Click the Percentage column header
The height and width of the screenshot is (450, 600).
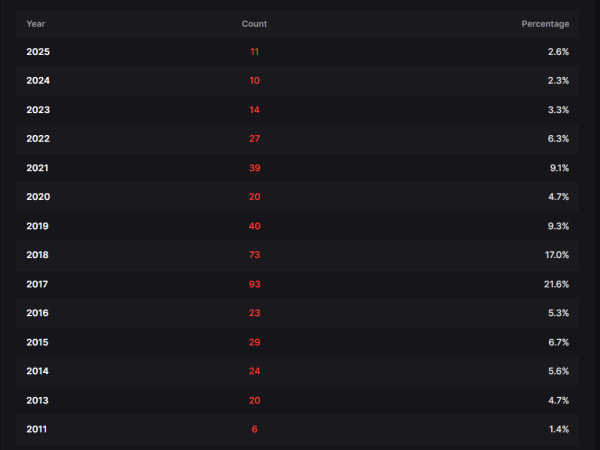[x=545, y=24]
